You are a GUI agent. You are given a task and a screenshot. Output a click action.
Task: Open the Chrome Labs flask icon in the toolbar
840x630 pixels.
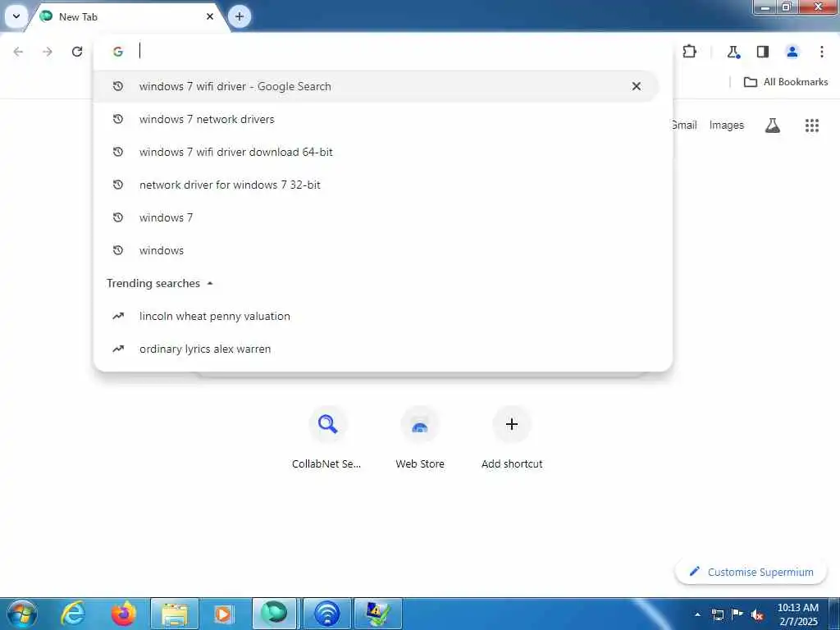click(733, 52)
